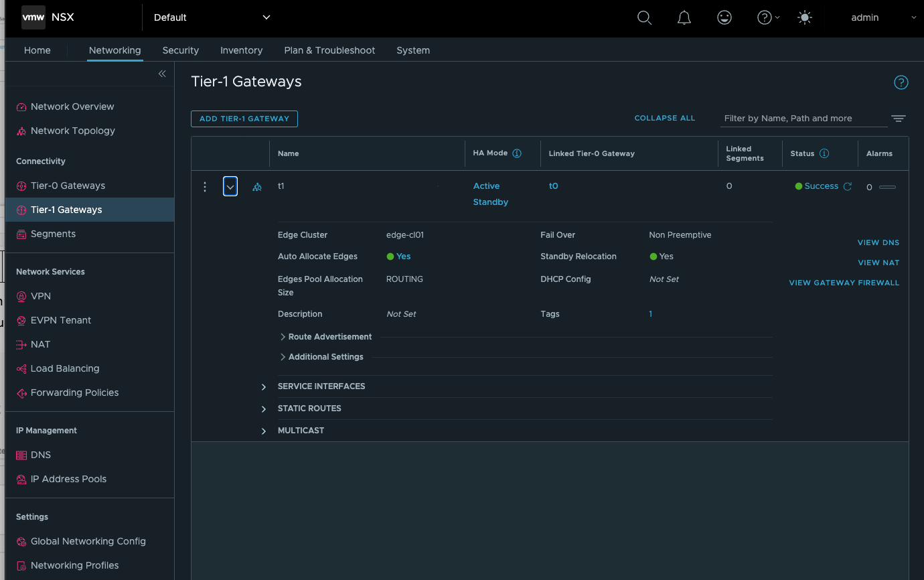This screenshot has height=580, width=924.
Task: Show Status column info icon
Action: (x=824, y=153)
